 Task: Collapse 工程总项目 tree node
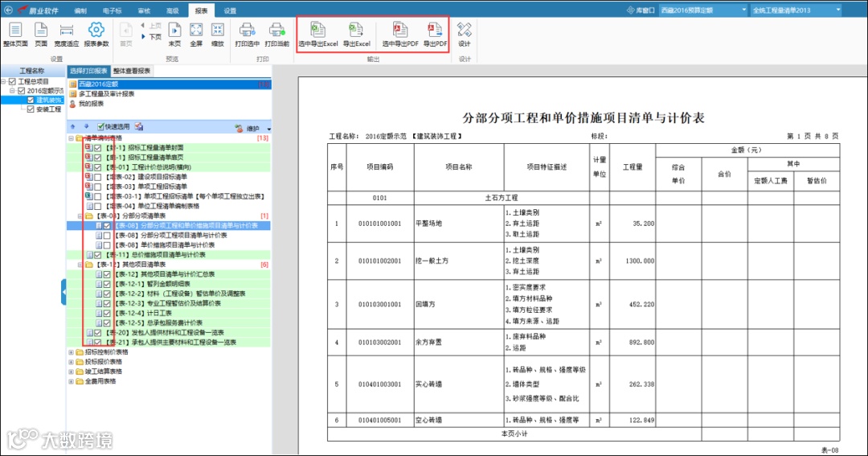point(4,81)
